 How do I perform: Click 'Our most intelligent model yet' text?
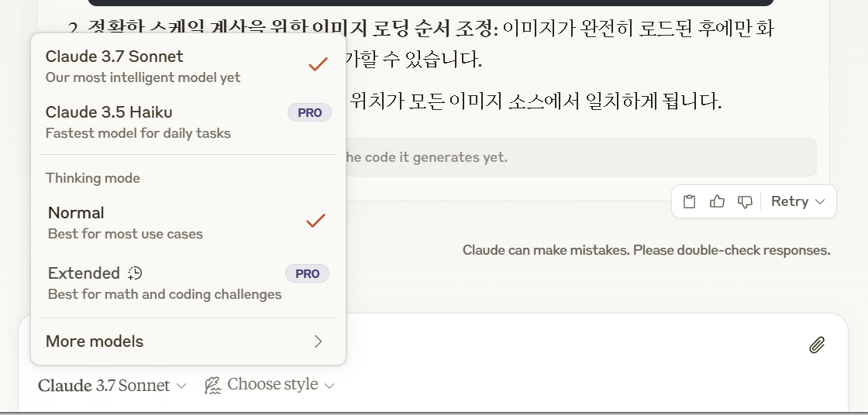[143, 77]
